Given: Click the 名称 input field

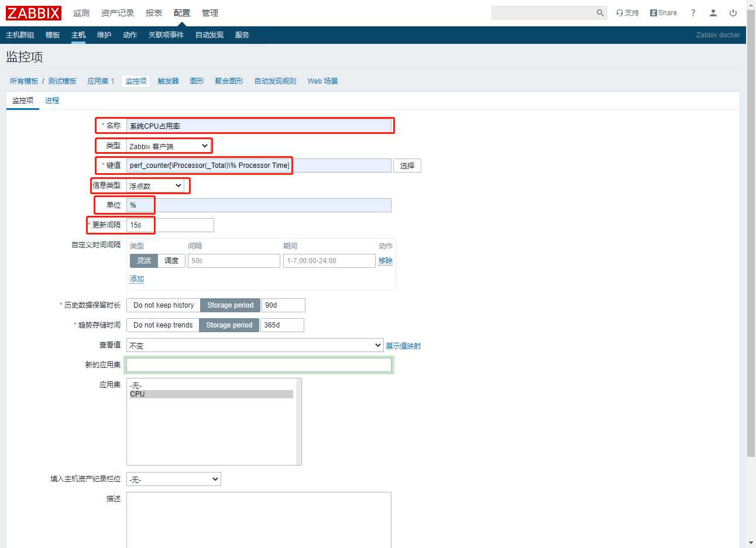Looking at the screenshot, I should (259, 126).
